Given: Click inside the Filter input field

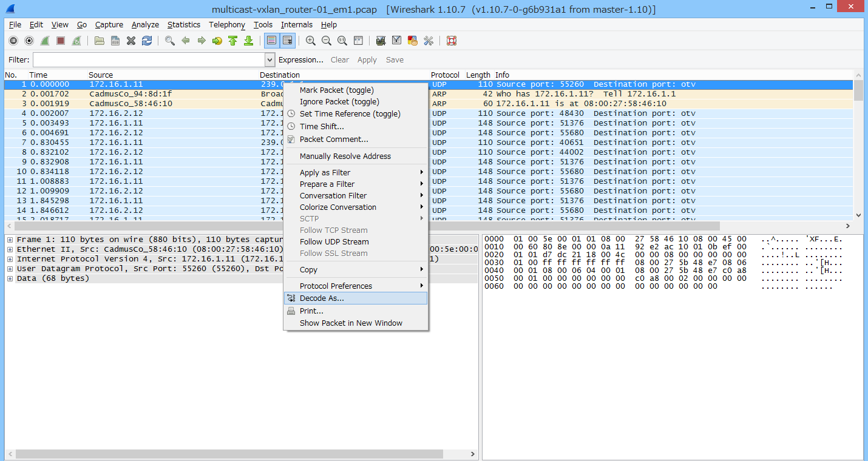Looking at the screenshot, I should pyautogui.click(x=149, y=60).
